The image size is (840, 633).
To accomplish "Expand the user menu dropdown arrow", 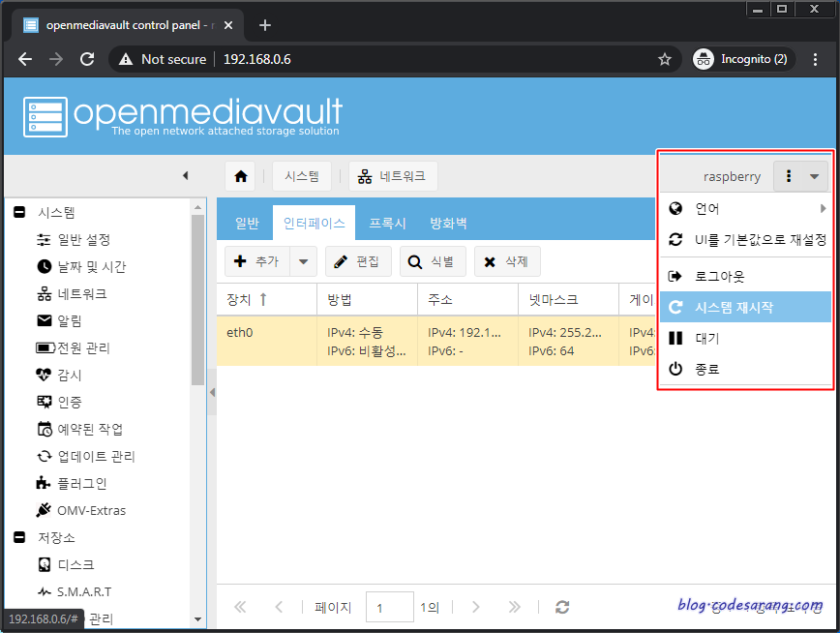I will point(814,176).
